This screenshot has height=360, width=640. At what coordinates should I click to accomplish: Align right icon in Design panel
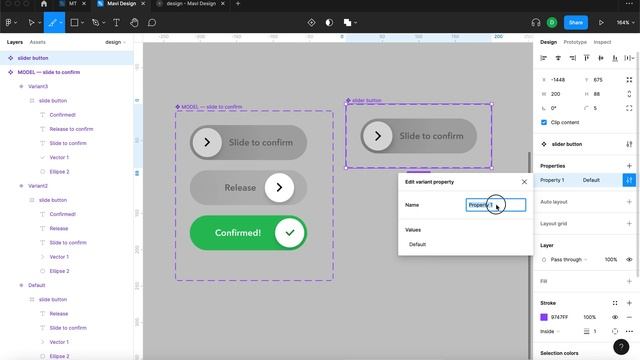tap(573, 58)
